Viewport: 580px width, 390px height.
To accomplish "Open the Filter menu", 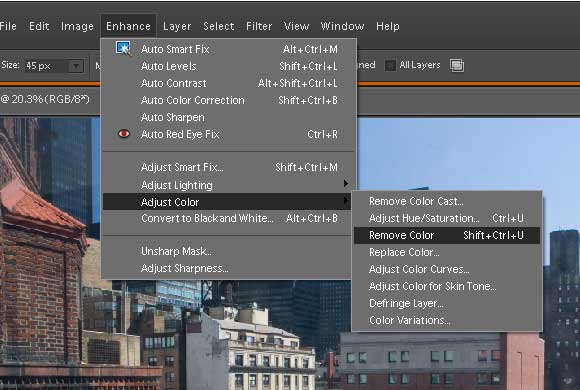I will pyautogui.click(x=259, y=26).
